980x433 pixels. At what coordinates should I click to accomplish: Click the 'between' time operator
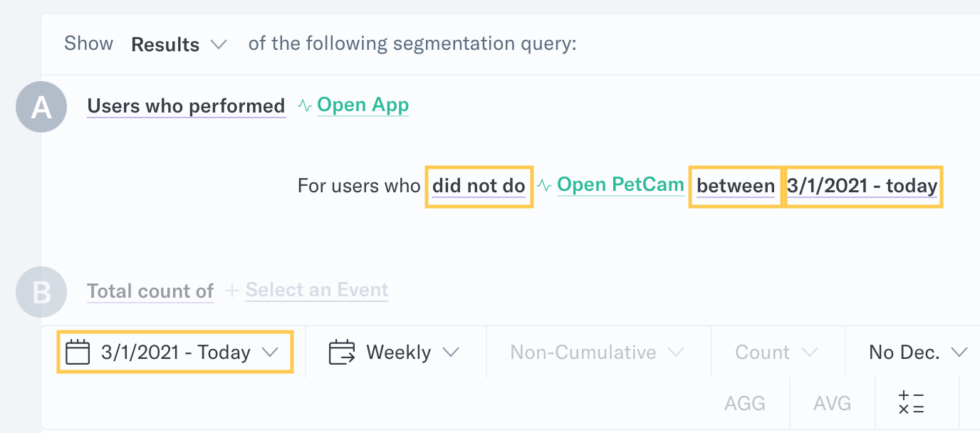point(736,186)
